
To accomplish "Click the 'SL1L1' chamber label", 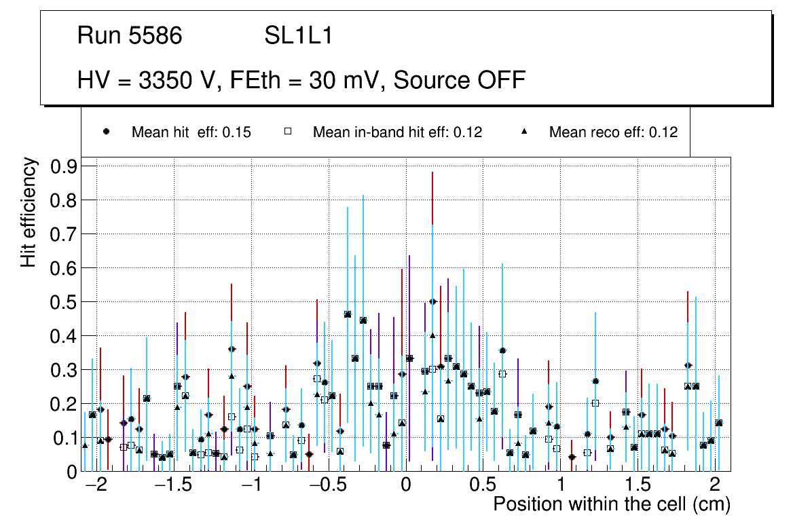I will 298,36.
